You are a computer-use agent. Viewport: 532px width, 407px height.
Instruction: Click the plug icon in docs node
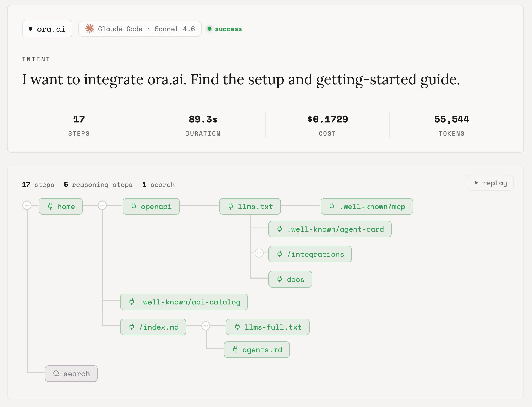point(280,279)
